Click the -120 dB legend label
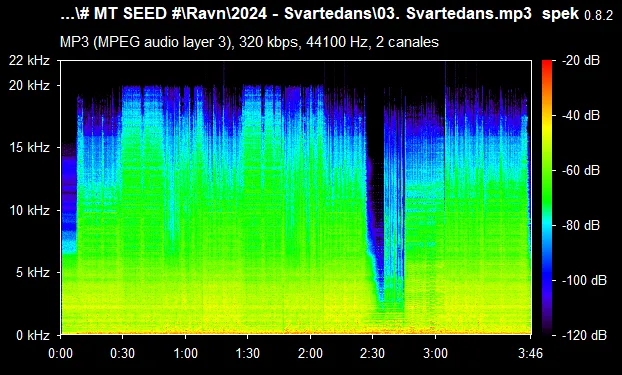622x375 pixels. pos(584,335)
